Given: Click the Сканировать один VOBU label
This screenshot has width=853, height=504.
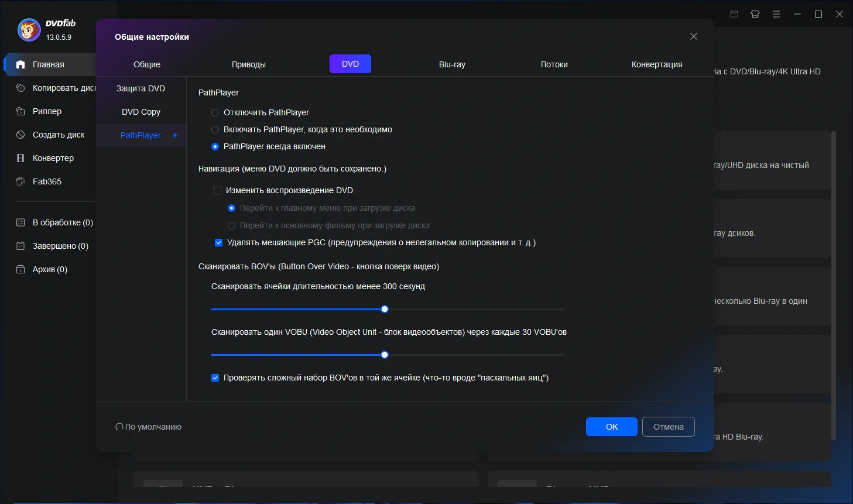Looking at the screenshot, I should [389, 332].
